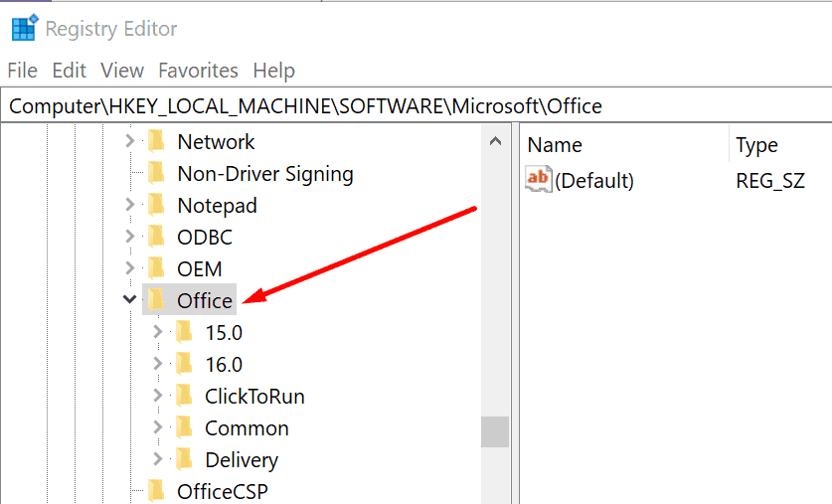Expand the ClickToRun subkey
832x504 pixels.
pyautogui.click(x=158, y=396)
